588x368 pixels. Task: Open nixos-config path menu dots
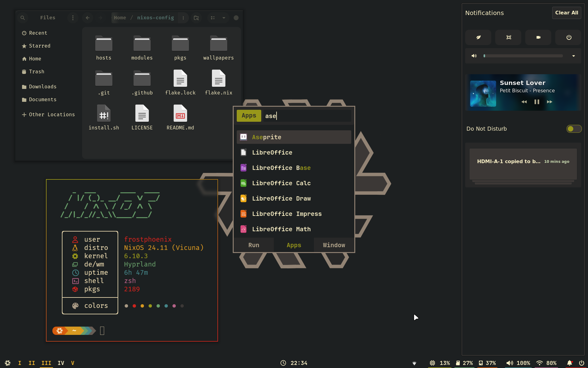pyautogui.click(x=183, y=18)
